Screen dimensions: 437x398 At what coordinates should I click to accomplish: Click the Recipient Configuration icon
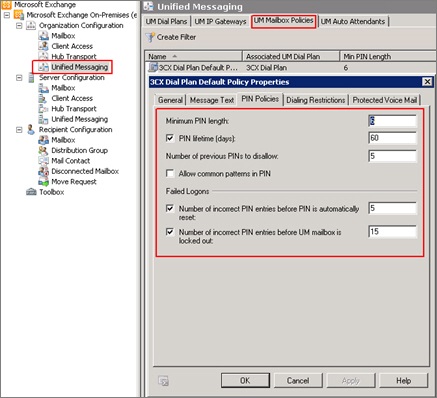(31, 130)
